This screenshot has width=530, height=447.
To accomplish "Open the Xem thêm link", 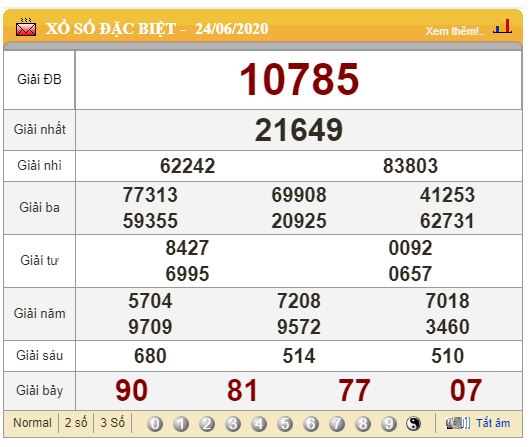I will coord(455,31).
